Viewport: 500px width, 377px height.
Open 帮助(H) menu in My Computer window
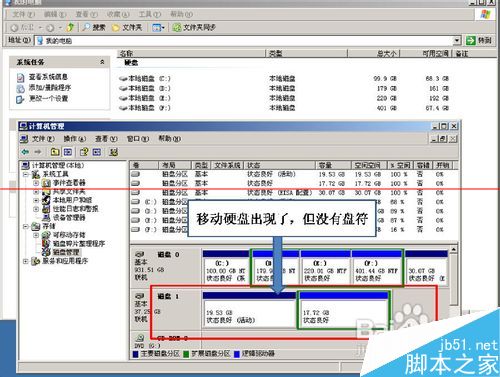point(181,14)
